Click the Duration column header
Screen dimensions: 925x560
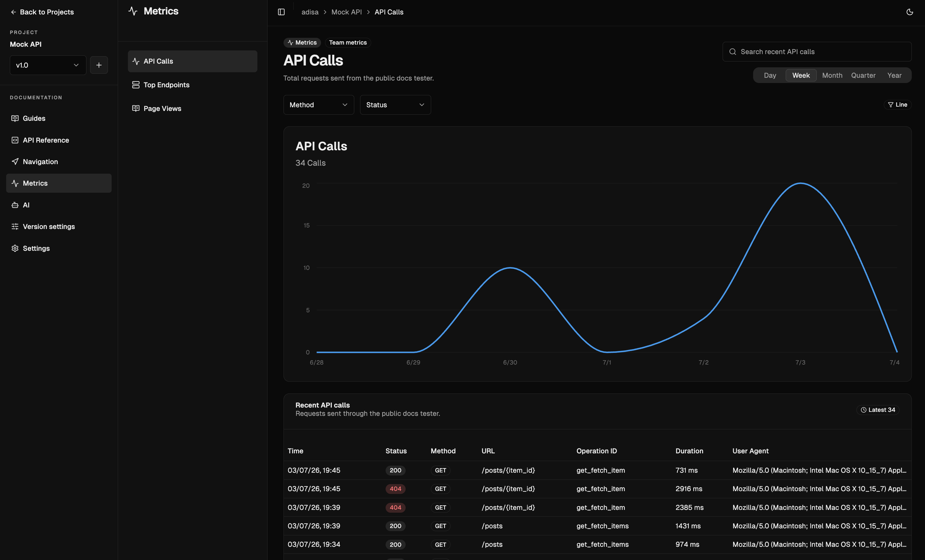click(689, 451)
